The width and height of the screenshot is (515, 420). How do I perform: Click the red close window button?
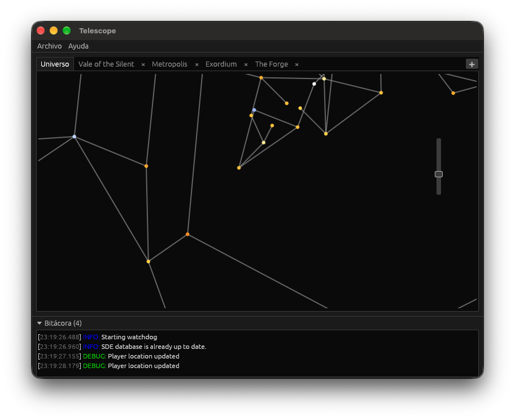(x=41, y=30)
